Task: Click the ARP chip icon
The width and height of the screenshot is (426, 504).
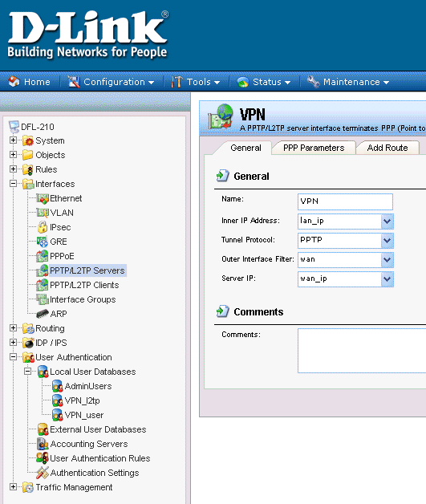Action: tap(43, 314)
